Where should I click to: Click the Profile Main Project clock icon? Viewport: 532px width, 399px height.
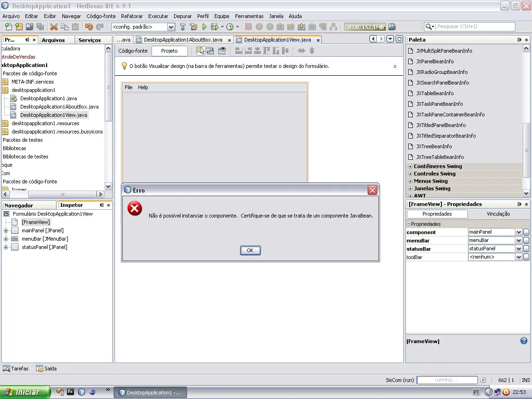(x=230, y=27)
